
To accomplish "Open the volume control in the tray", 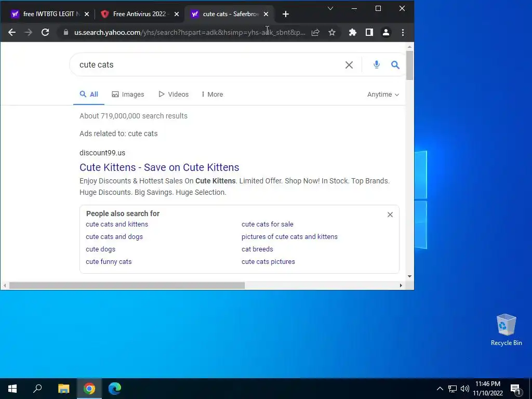I will pyautogui.click(x=465, y=389).
